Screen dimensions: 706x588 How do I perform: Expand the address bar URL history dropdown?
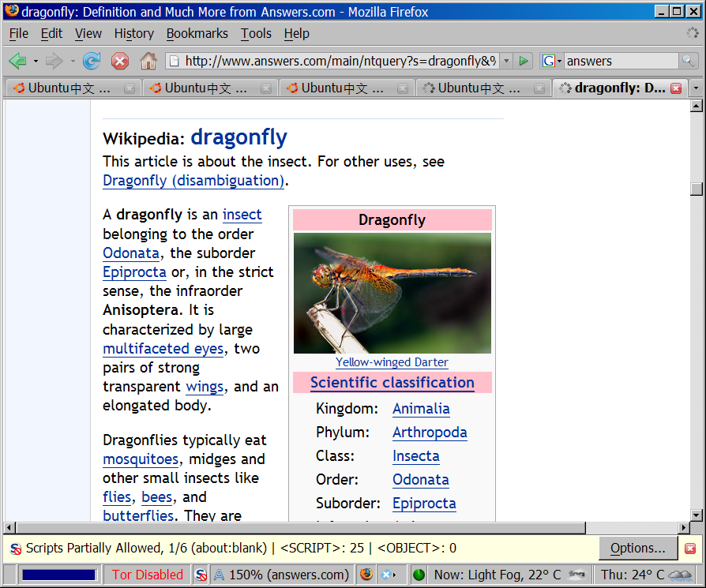(x=506, y=61)
